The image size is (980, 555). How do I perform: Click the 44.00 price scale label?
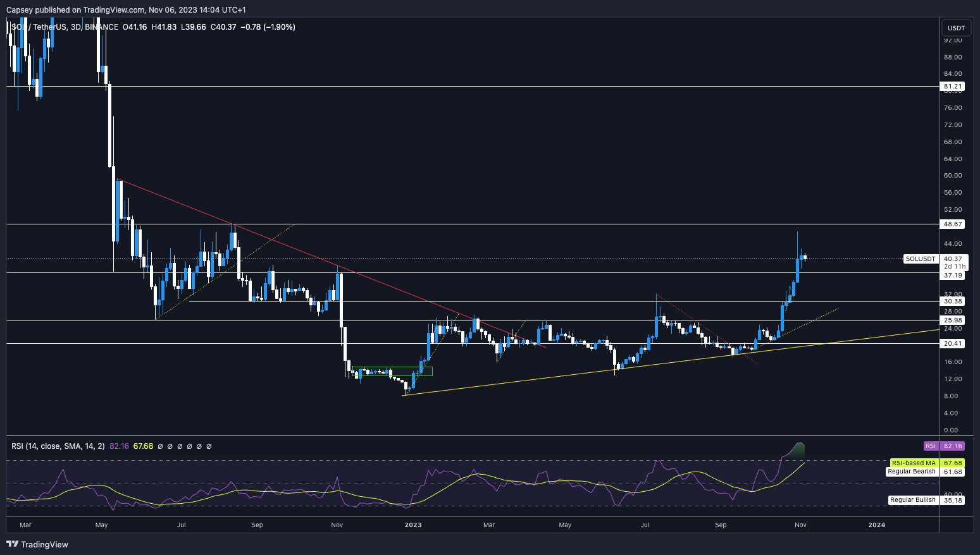pos(953,243)
